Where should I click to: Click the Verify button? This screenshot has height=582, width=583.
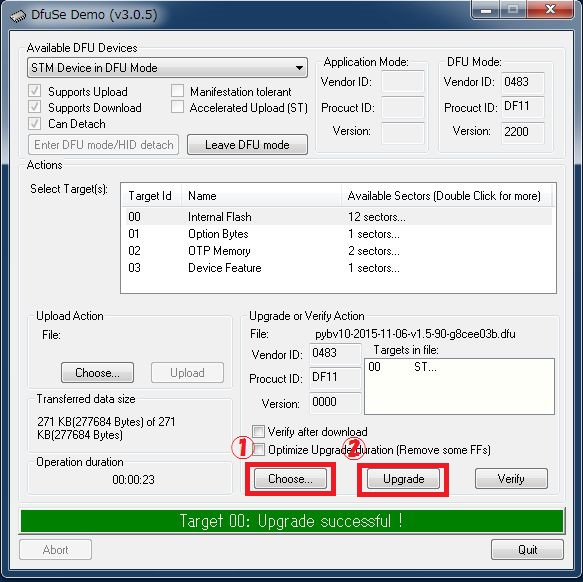[x=511, y=479]
